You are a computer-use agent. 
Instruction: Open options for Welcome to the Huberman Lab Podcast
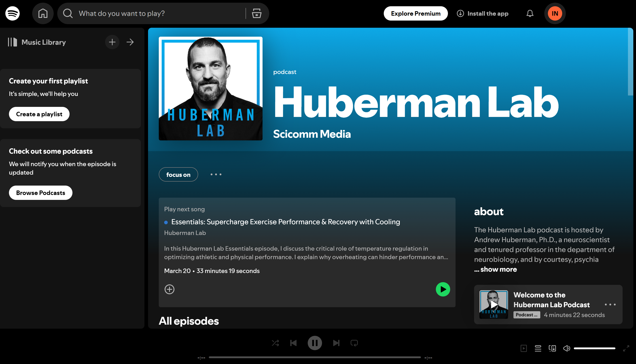pyautogui.click(x=610, y=305)
